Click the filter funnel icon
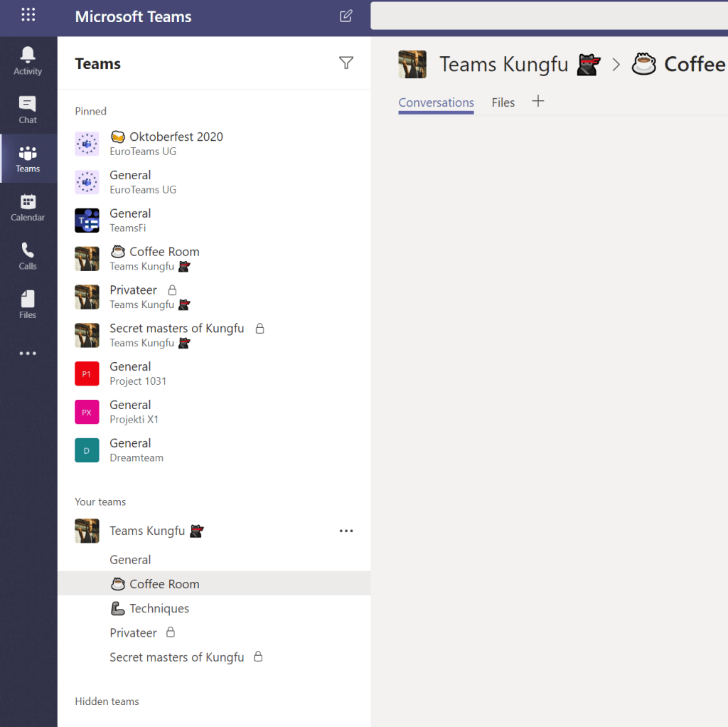 pyautogui.click(x=346, y=63)
